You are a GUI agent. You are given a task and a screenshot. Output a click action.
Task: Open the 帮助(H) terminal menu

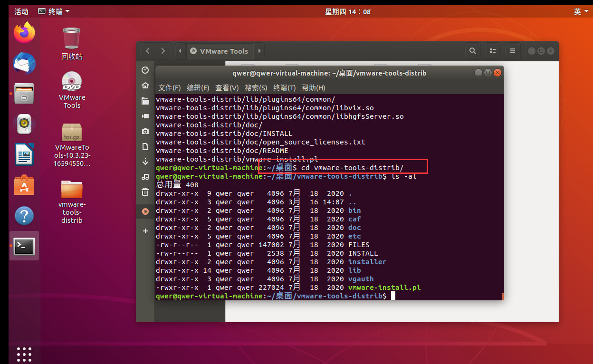pyautogui.click(x=314, y=88)
